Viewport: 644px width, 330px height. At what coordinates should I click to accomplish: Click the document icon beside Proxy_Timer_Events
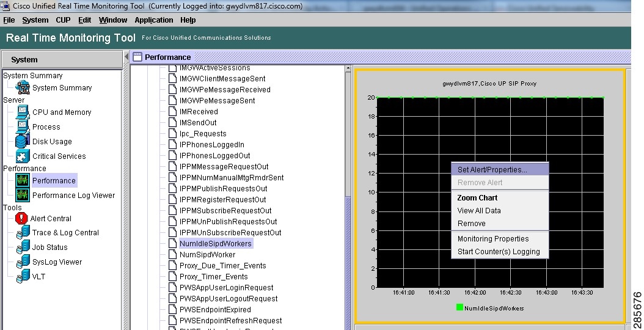173,277
